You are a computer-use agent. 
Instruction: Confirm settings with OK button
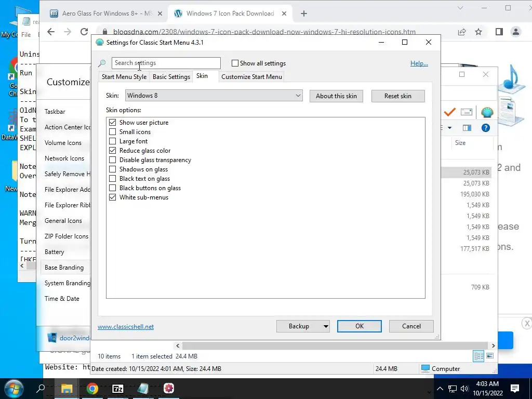360,326
